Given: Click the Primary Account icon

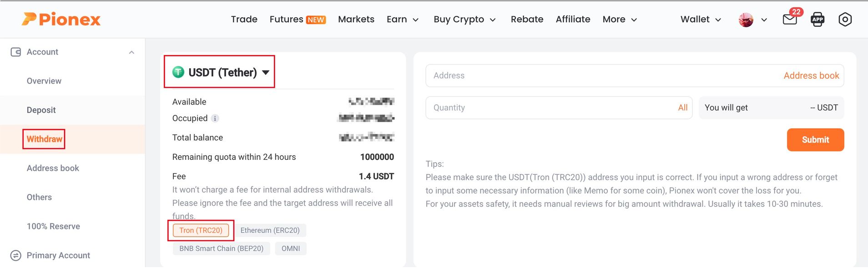Looking at the screenshot, I should click(x=16, y=255).
